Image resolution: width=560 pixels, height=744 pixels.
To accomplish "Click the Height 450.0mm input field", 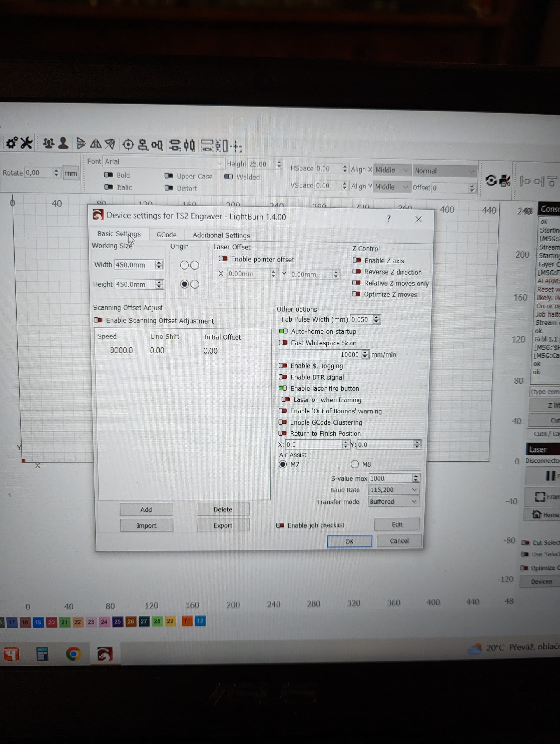I will (135, 284).
